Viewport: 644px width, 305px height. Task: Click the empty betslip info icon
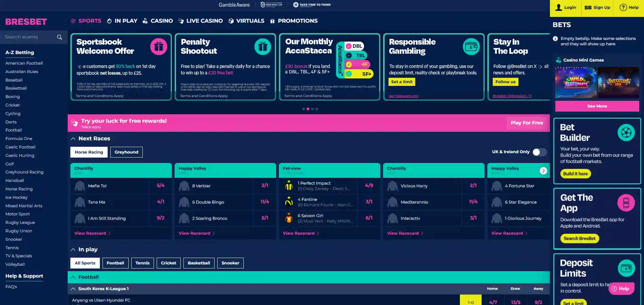click(x=555, y=39)
